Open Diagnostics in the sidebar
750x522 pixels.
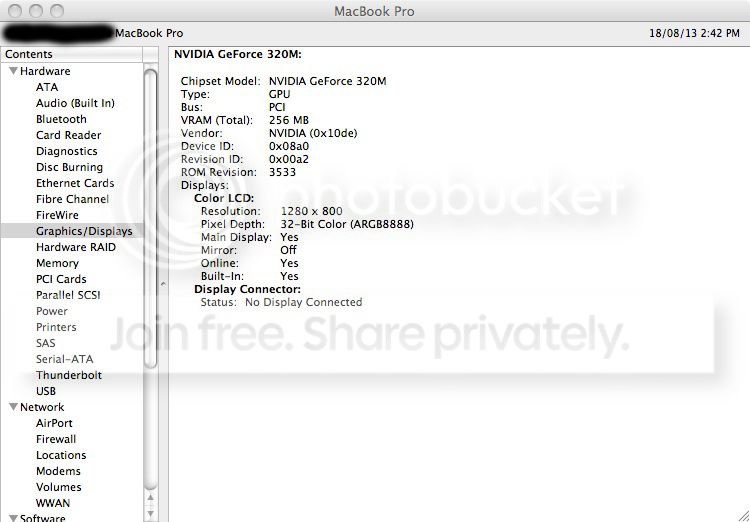click(x=66, y=151)
